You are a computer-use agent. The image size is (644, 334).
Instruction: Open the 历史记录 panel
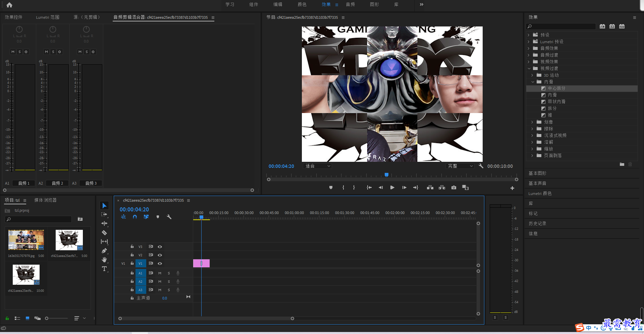(537, 223)
